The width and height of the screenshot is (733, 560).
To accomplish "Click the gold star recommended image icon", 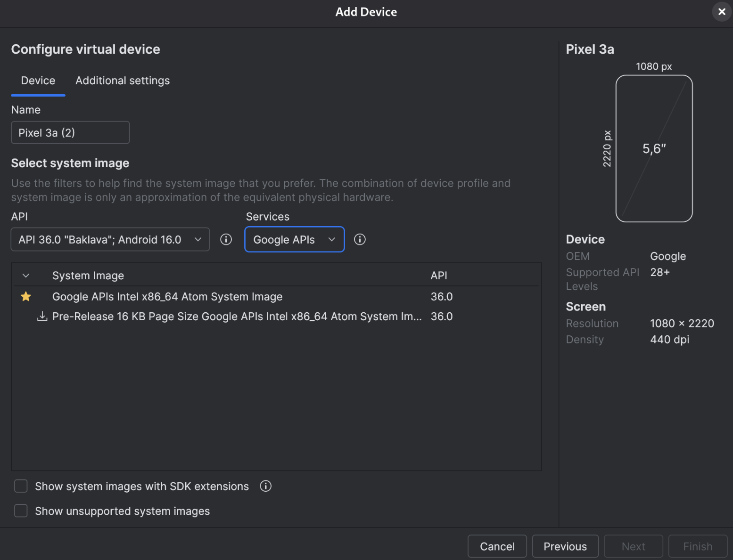I will 26,297.
